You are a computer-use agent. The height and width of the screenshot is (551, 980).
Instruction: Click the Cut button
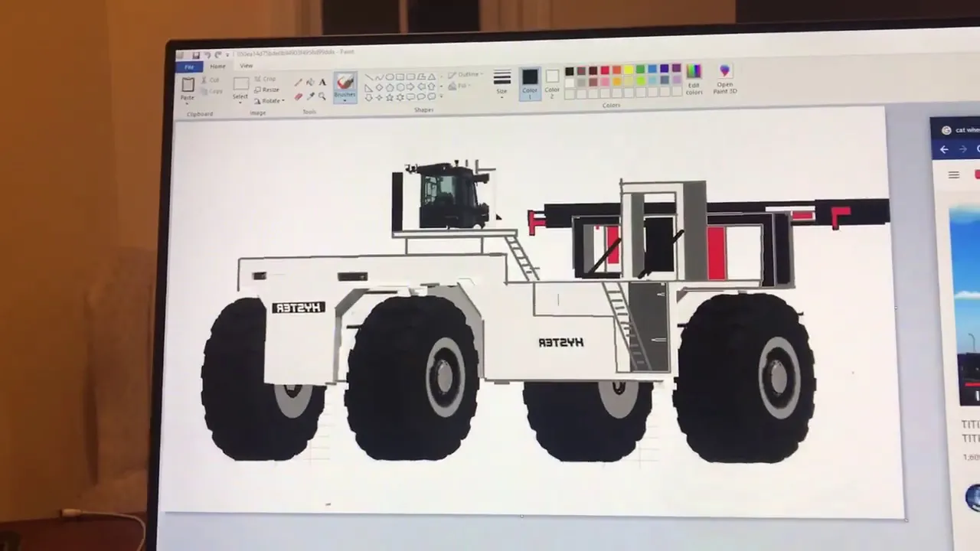point(209,80)
